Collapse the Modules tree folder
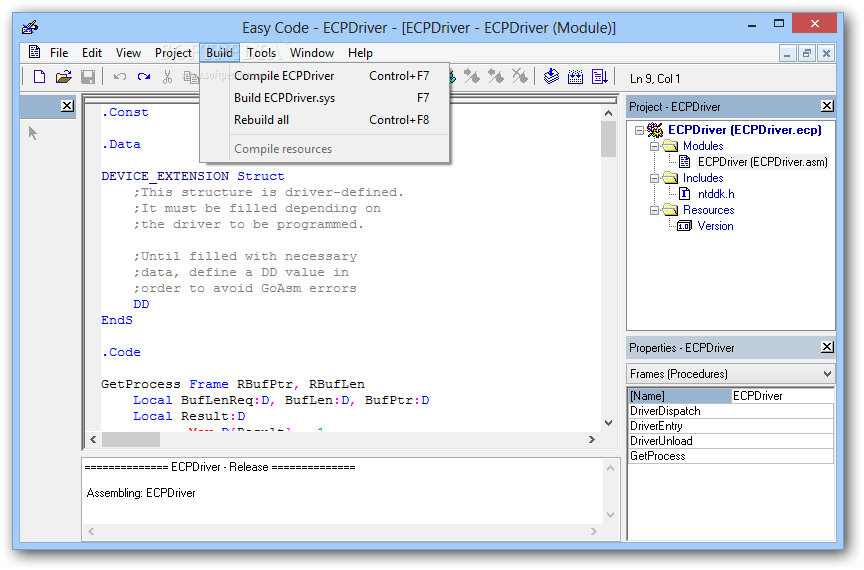The height and width of the screenshot is (570, 864). click(654, 147)
